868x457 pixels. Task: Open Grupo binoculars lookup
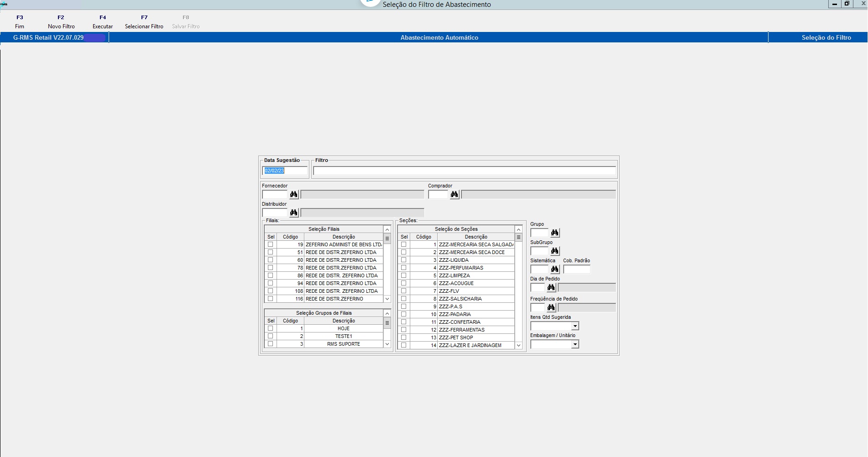554,233
